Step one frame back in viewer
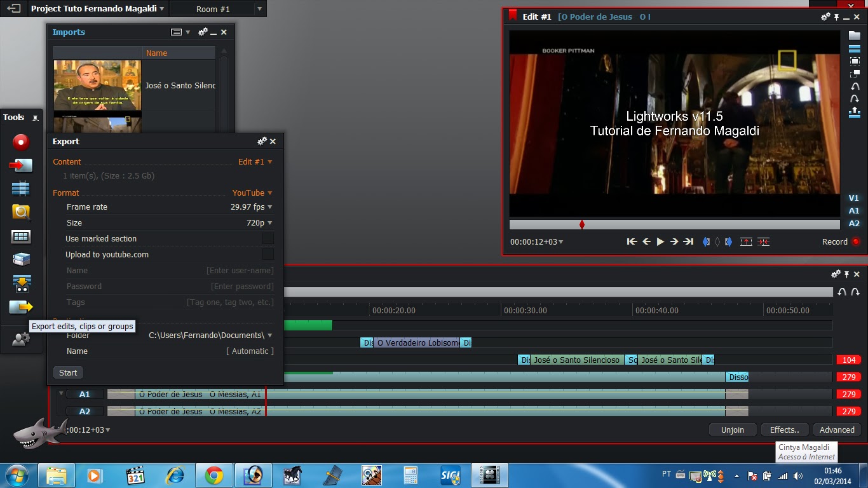This screenshot has height=488, width=868. pos(646,241)
